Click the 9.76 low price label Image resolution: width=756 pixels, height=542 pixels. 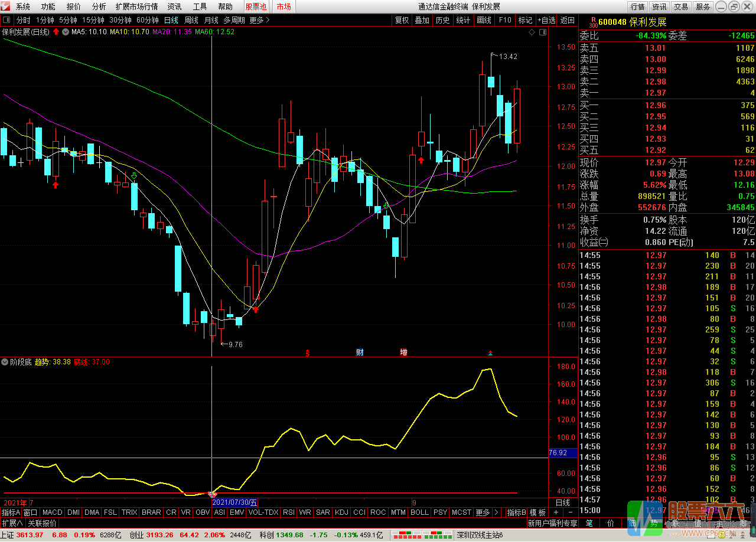[x=235, y=344]
